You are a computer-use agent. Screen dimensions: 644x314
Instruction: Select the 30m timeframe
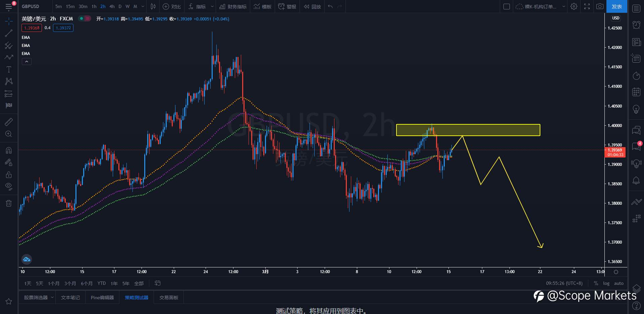[83, 6]
